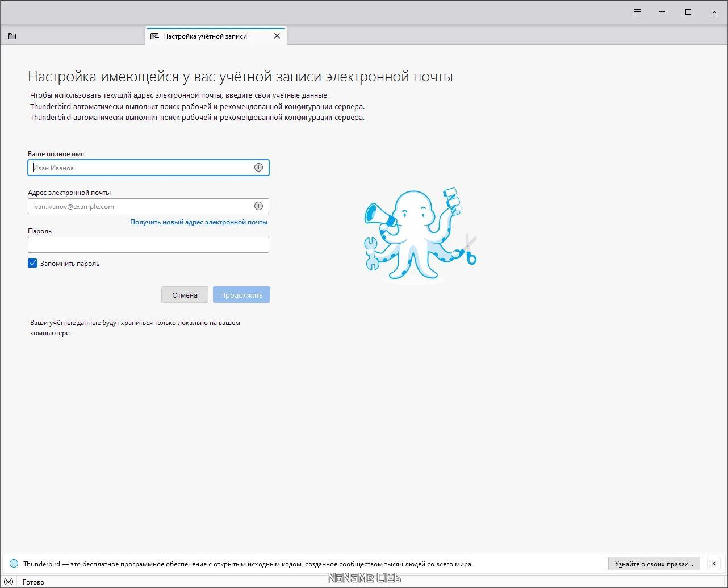The image size is (728, 588).
Task: Dismiss the Thunderbird rights notification bar
Action: (x=714, y=564)
